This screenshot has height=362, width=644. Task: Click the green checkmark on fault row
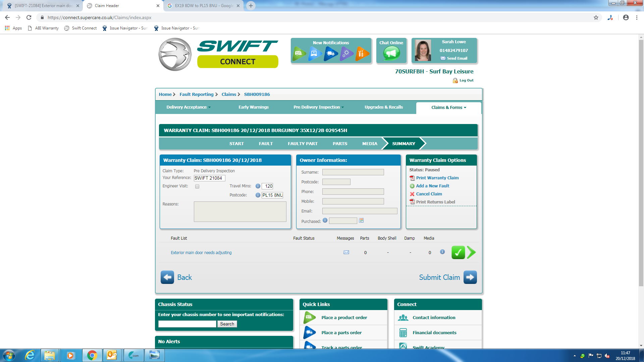tap(458, 252)
